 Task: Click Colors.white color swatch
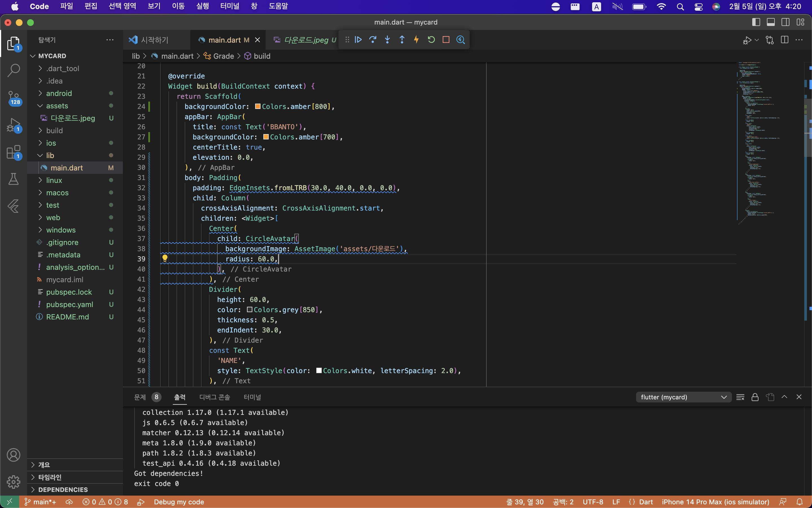(x=319, y=370)
